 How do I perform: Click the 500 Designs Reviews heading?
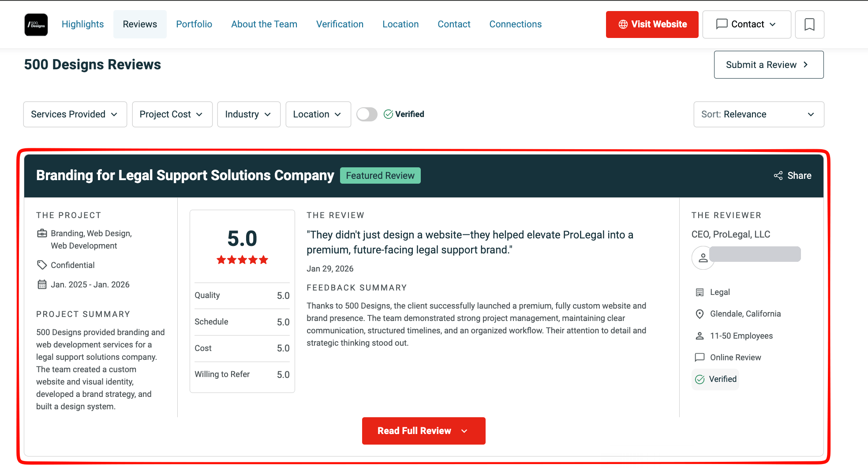[93, 64]
